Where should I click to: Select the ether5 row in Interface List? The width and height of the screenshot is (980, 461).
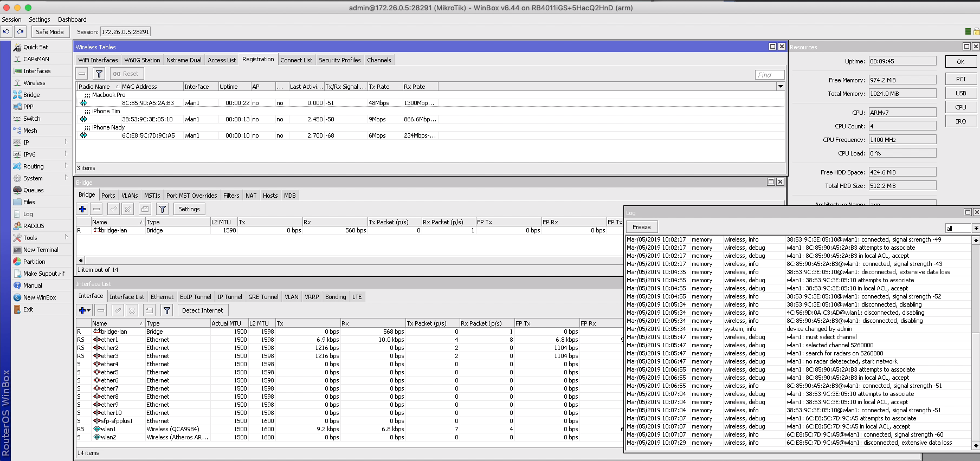350,372
